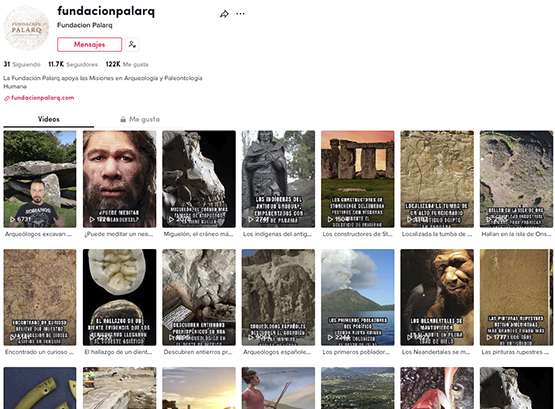Screen dimensions: 555x409
Task: Click the Fundacion Palarq display name
Action: pos(85,25)
